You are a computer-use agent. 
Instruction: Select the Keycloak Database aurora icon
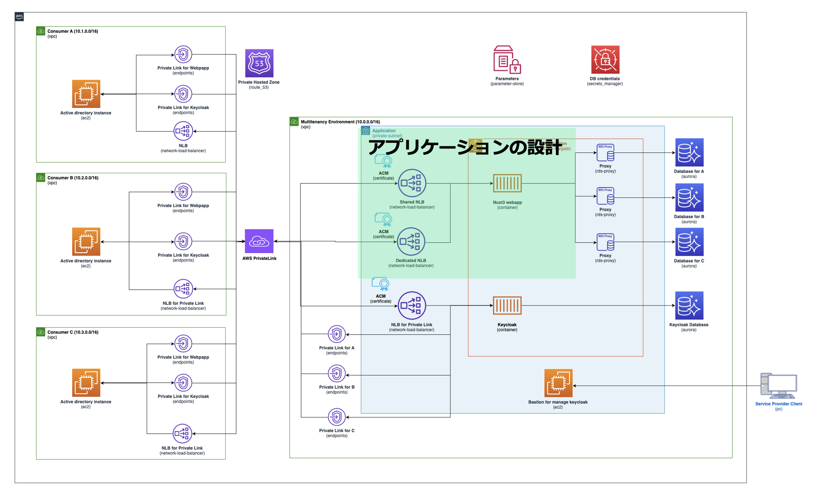[689, 305]
